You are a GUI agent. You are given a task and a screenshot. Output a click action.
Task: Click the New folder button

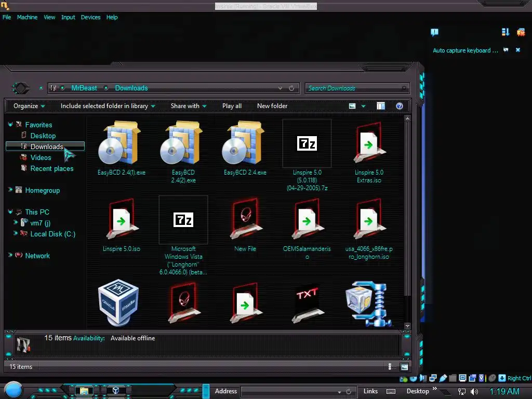click(272, 106)
